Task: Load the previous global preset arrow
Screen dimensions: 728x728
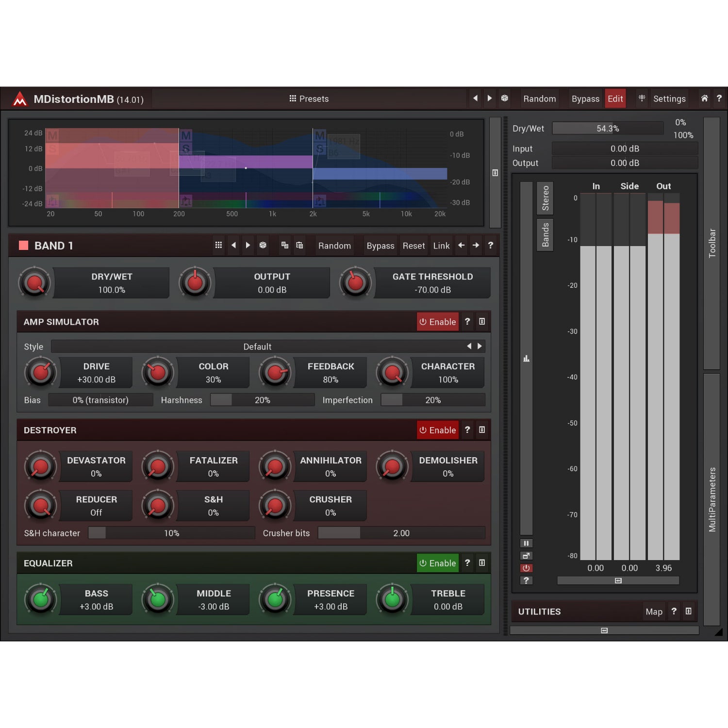Action: point(475,99)
